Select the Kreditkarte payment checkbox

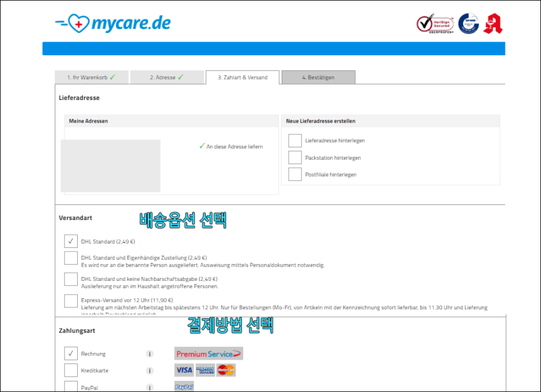click(x=71, y=371)
